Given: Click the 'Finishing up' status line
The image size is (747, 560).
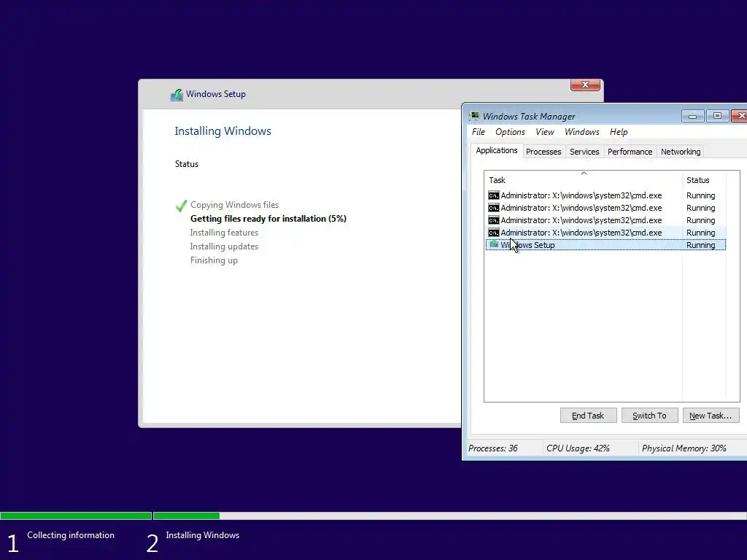Looking at the screenshot, I should pos(214,260).
